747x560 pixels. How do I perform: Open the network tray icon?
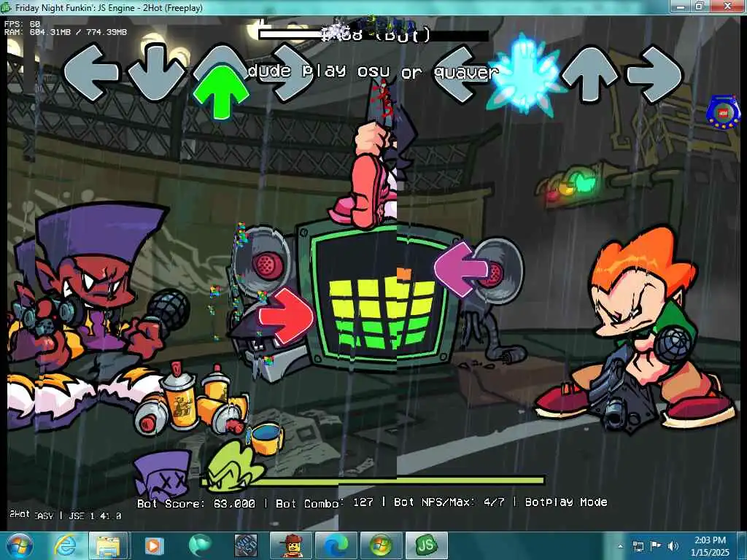[x=638, y=546]
